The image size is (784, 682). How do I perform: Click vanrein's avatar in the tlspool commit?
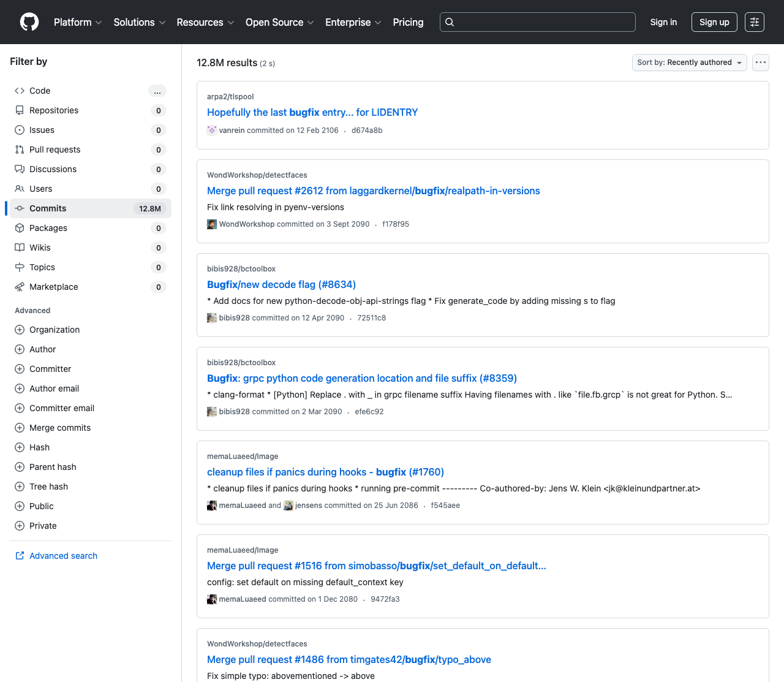coord(212,131)
